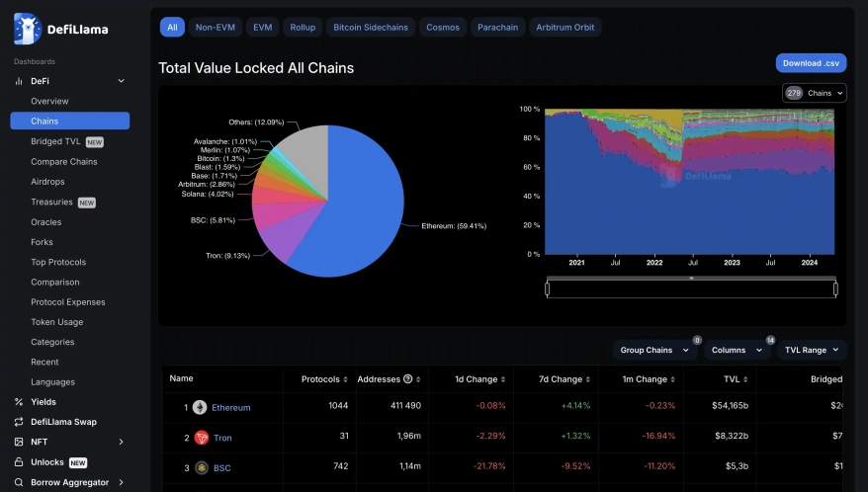The height and width of the screenshot is (492, 868).
Task: Open Yields via its percent icon
Action: coord(19,402)
